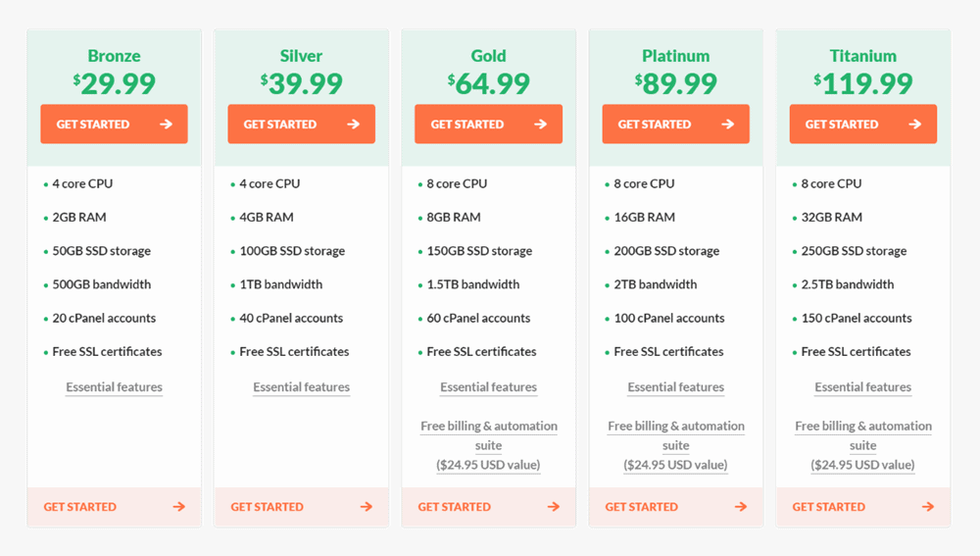The width and height of the screenshot is (980, 556).
Task: Click bottom GET STARTED text under Silver
Action: pyautogui.click(x=267, y=507)
